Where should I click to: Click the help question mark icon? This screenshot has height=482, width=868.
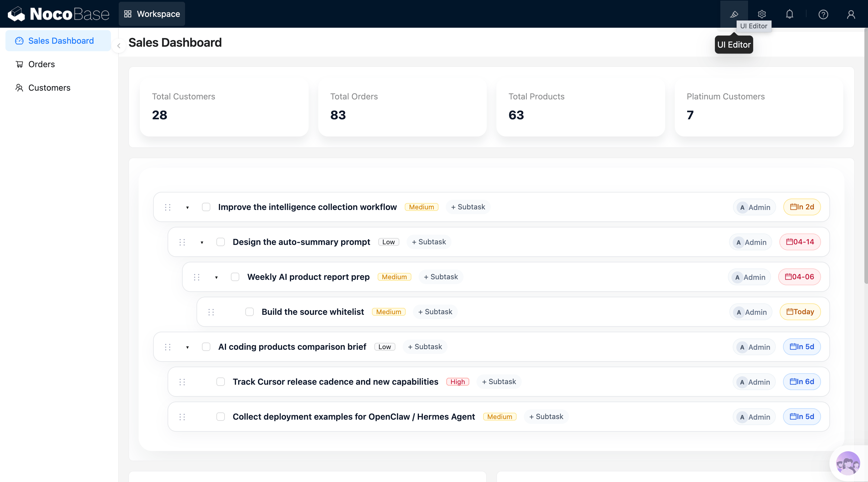823,14
